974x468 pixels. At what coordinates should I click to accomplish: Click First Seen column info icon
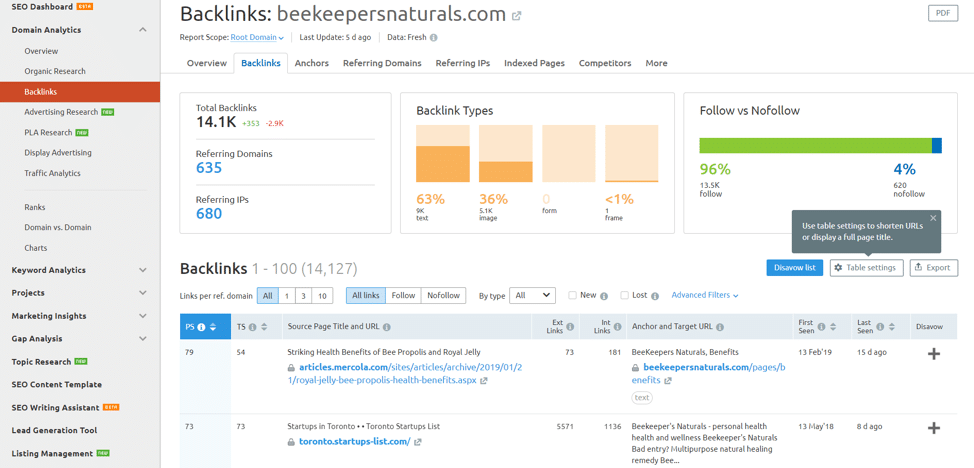pos(821,327)
